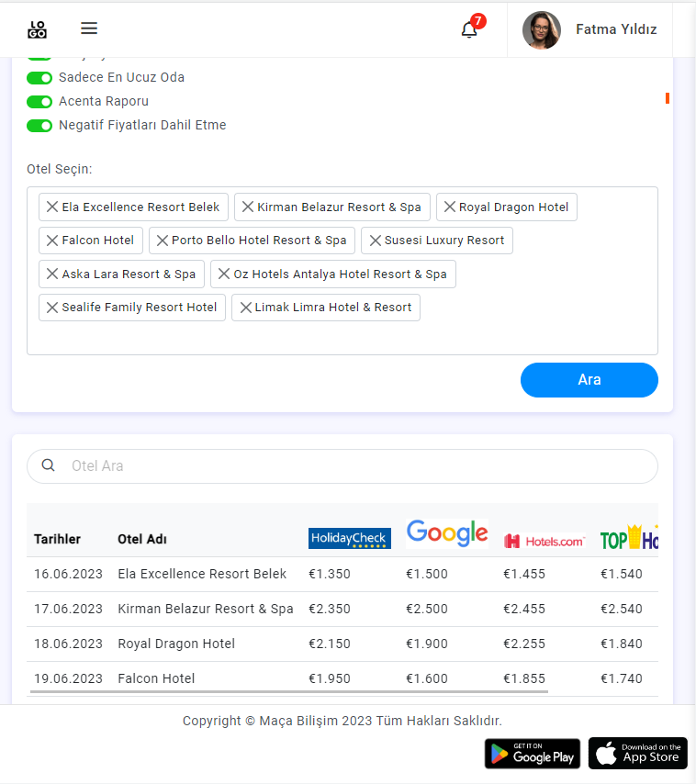Viewport: 696px width, 784px height.
Task: Open the hamburger menu
Action: (89, 28)
